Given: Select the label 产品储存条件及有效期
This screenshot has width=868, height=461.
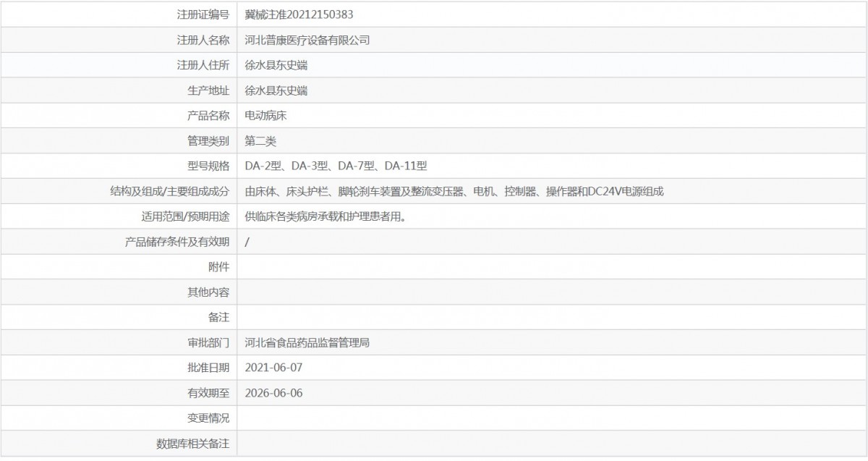Looking at the screenshot, I should [177, 241].
